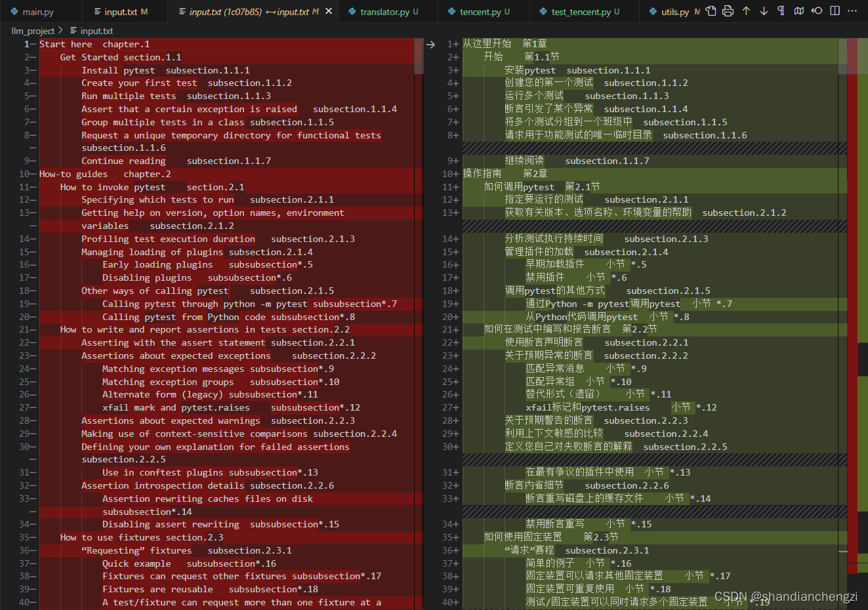Click "Matching exception messages" line
The height and width of the screenshot is (610, 868).
pyautogui.click(x=218, y=369)
